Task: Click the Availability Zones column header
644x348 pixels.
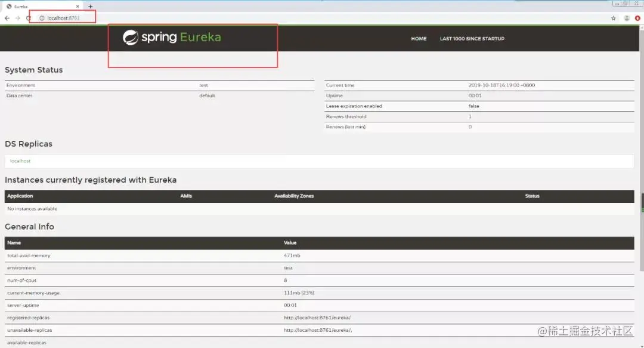Action: tap(294, 196)
